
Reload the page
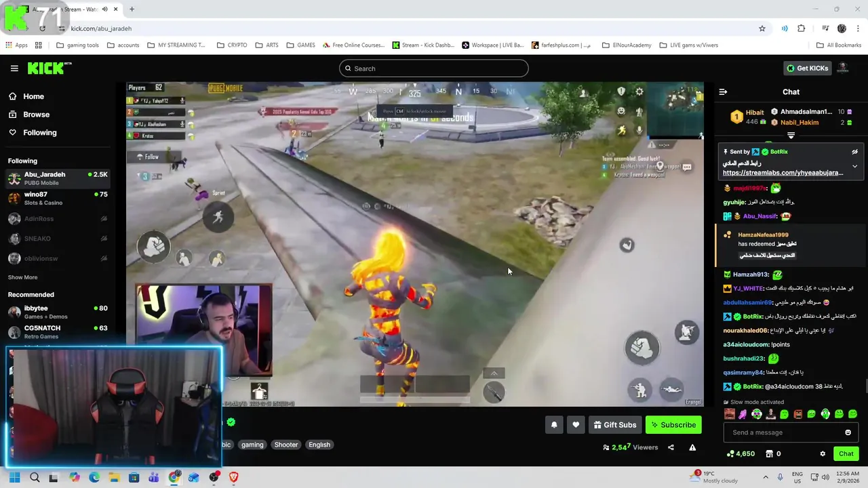pyautogui.click(x=42, y=28)
